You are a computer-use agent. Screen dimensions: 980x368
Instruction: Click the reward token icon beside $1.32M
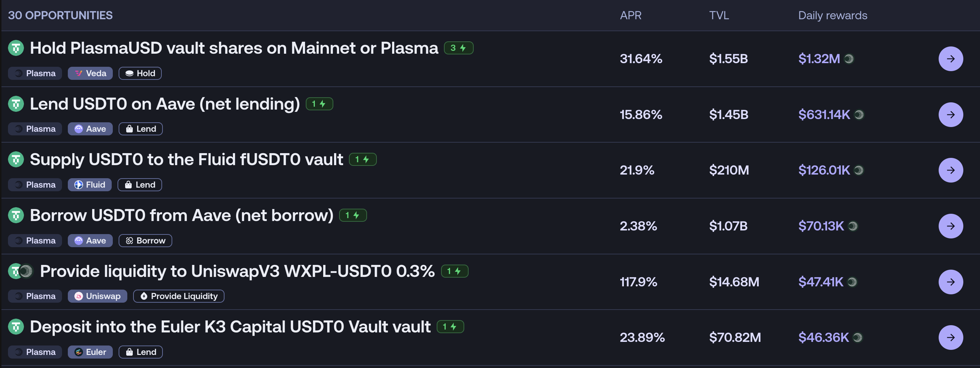pos(849,59)
